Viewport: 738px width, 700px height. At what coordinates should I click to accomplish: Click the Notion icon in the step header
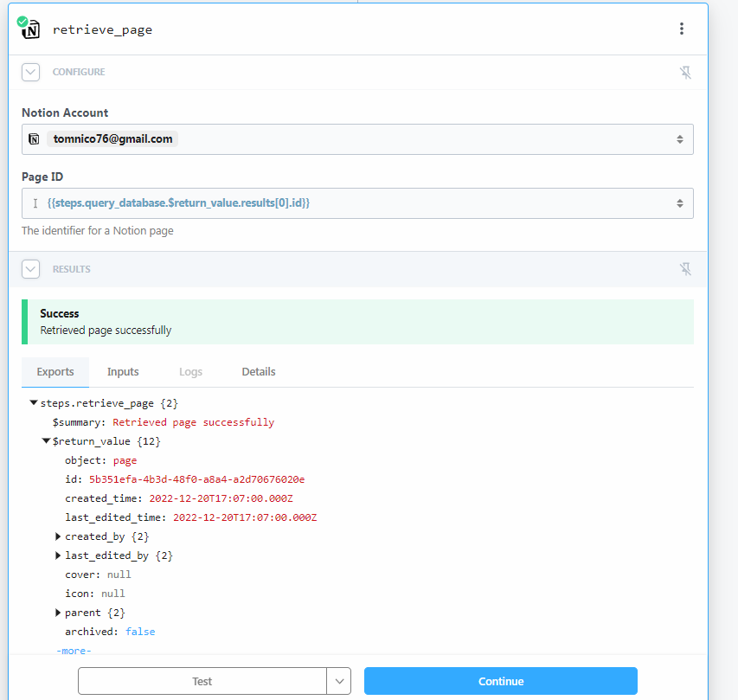(x=29, y=29)
